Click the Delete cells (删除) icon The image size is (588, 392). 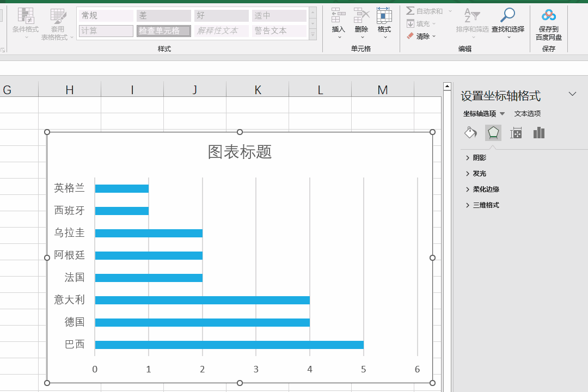[362, 16]
